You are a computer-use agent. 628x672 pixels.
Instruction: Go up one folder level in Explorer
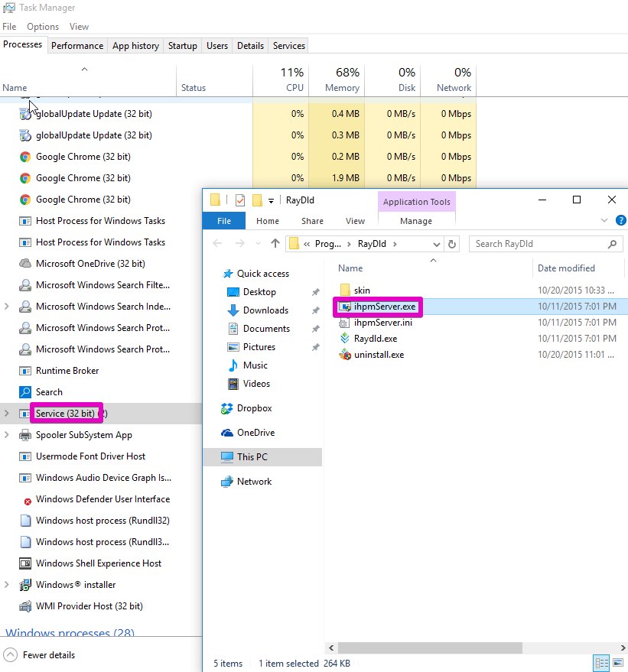point(275,244)
